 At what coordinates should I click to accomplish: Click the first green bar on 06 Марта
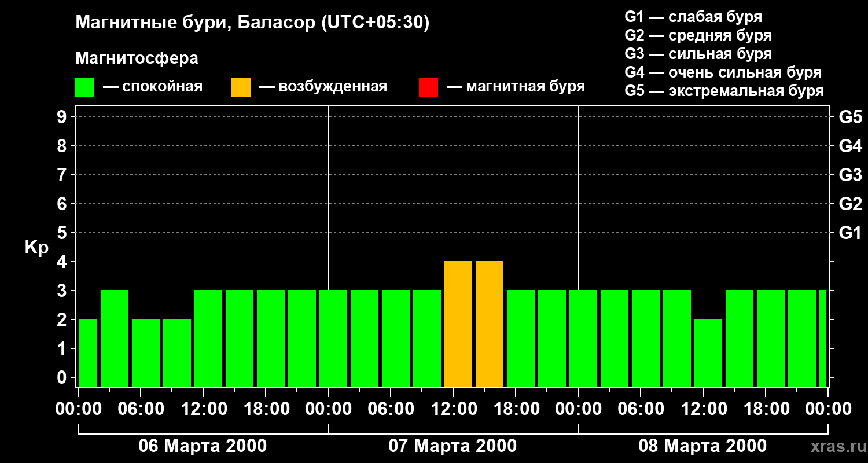click(87, 352)
